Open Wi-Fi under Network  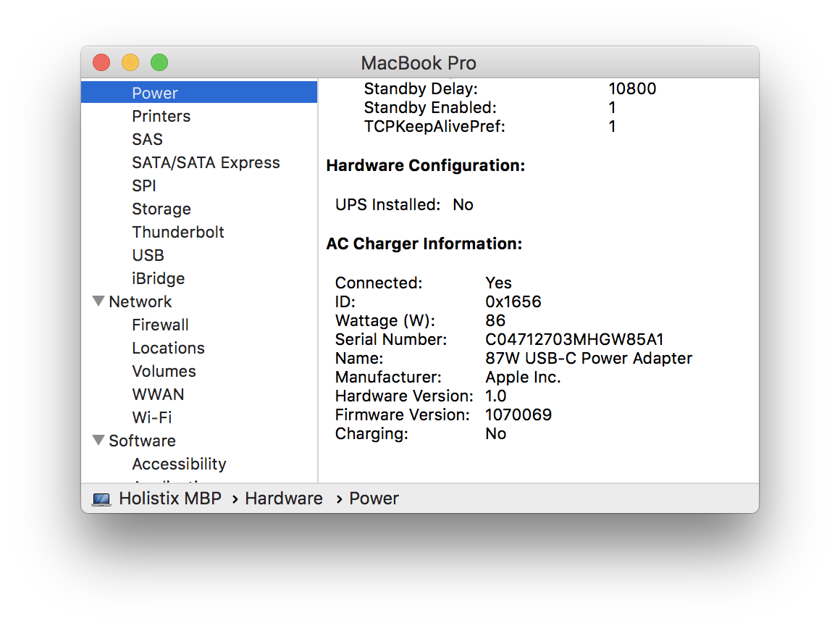point(152,417)
